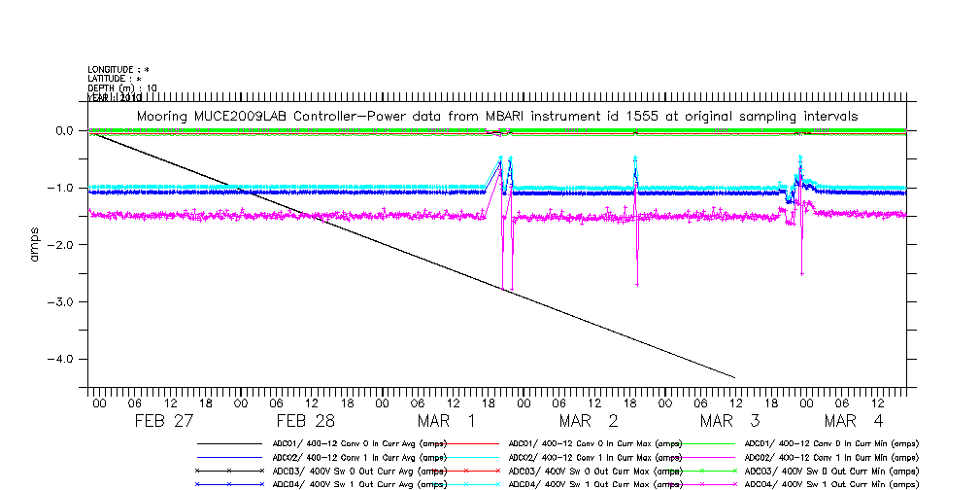Viewport: 980px width, 490px height.
Task: Click the lower end of the long black diagonal line
Action: coord(733,376)
